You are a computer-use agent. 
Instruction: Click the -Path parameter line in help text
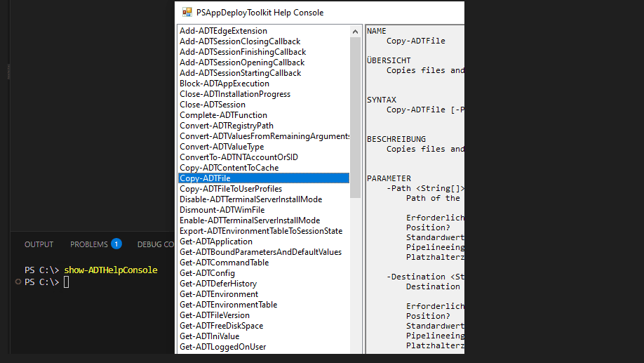click(426, 188)
